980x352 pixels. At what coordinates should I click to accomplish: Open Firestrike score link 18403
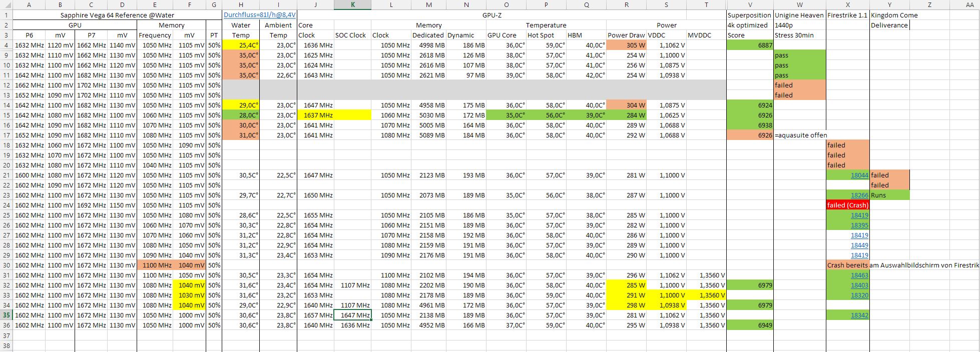tap(859, 285)
